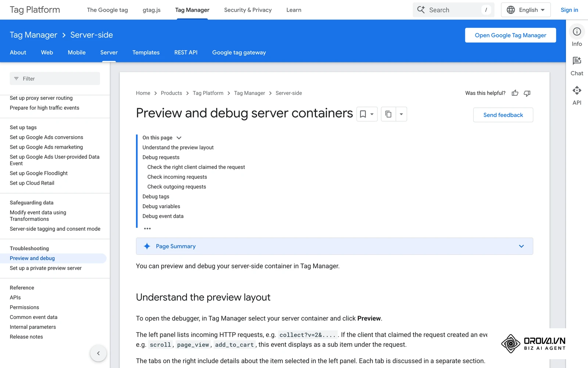588x368 pixels.
Task: Collapse the left navigation with arrow button
Action: tap(98, 353)
